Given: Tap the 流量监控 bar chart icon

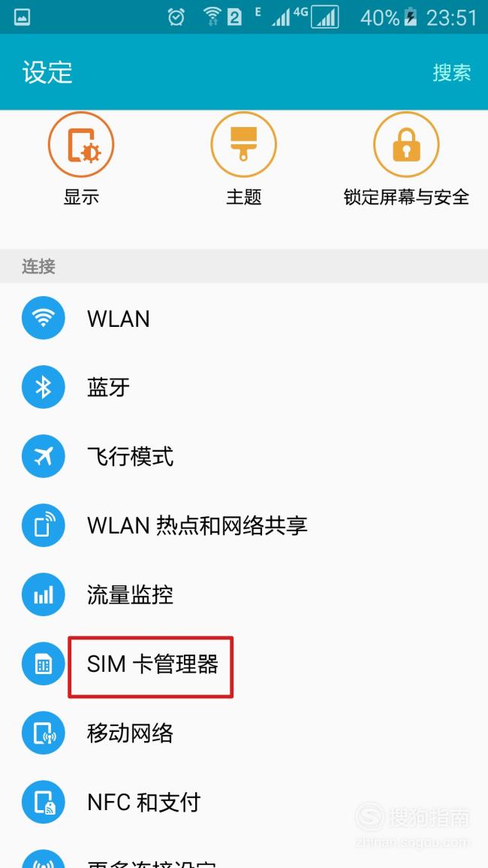Looking at the screenshot, I should point(43,594).
